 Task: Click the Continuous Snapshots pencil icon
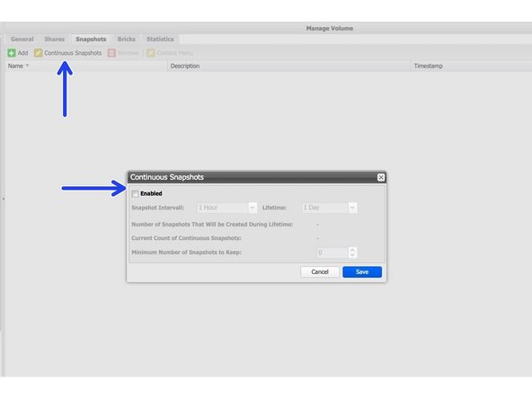coord(38,53)
